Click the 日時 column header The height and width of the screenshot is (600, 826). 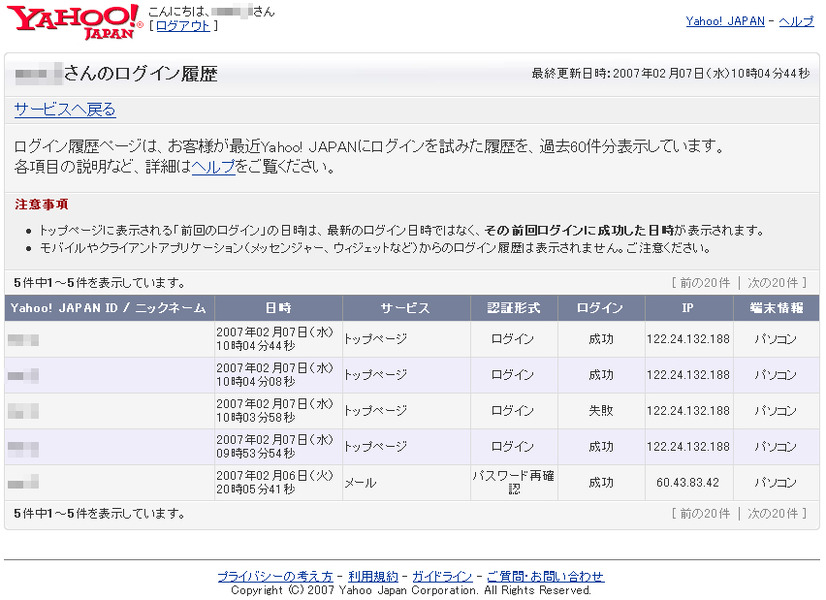[279, 308]
